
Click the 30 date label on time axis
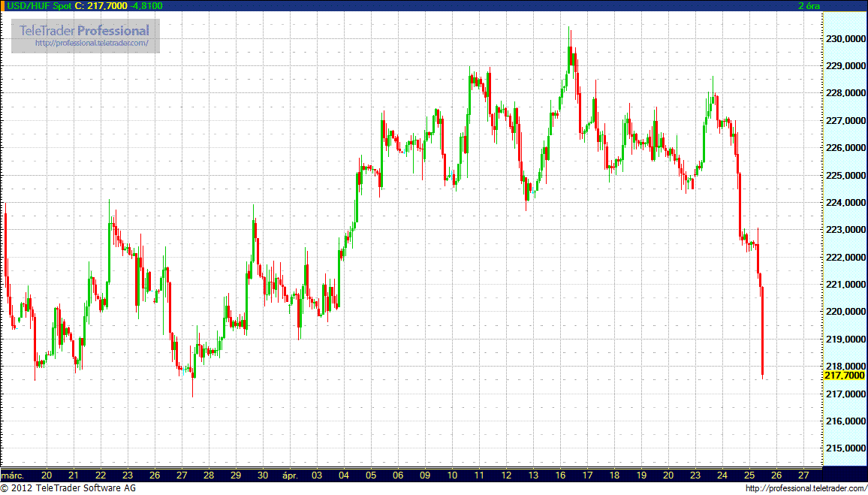(x=263, y=475)
